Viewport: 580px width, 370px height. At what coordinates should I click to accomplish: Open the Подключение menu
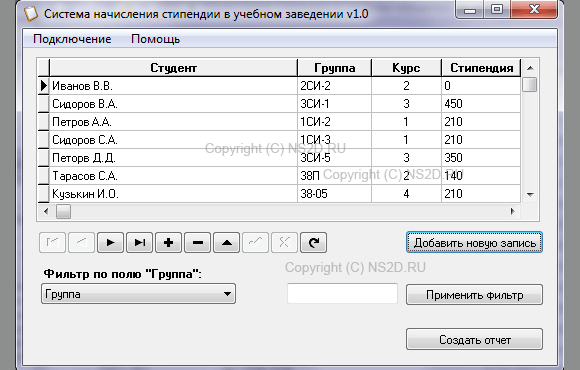pyautogui.click(x=72, y=39)
